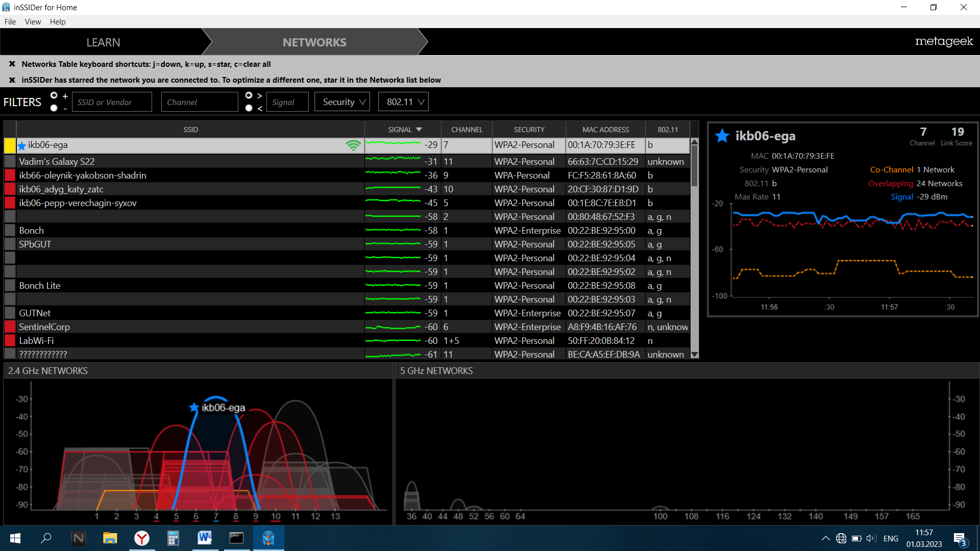Click the battery tray icon
This screenshot has width=980, height=551.
click(856, 538)
